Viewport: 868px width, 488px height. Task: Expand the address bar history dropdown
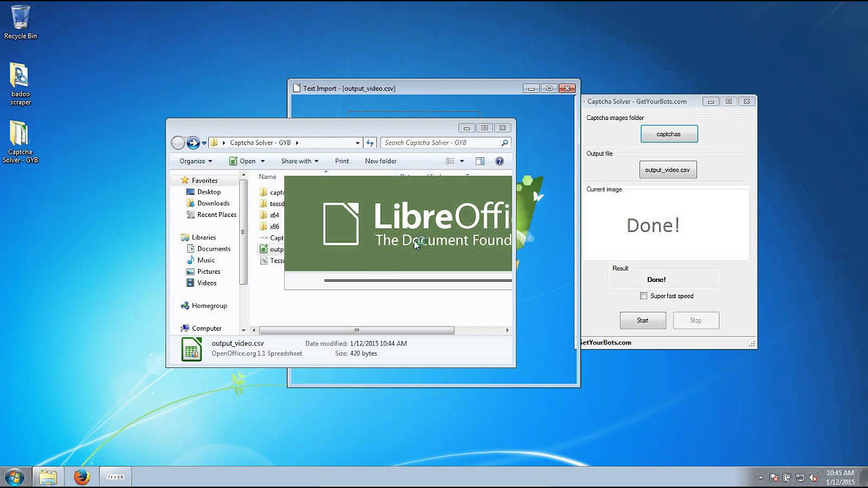pos(357,143)
